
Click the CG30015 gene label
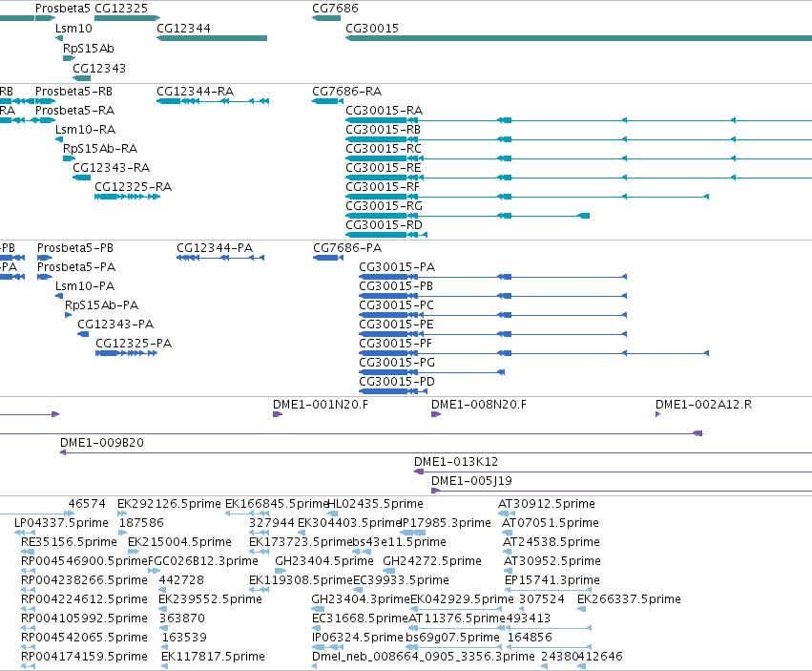tap(372, 29)
